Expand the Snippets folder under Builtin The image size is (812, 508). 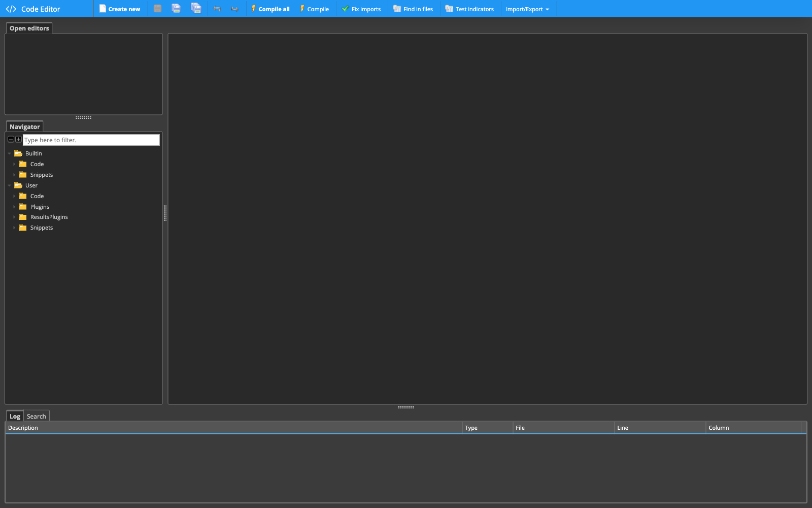pyautogui.click(x=14, y=175)
